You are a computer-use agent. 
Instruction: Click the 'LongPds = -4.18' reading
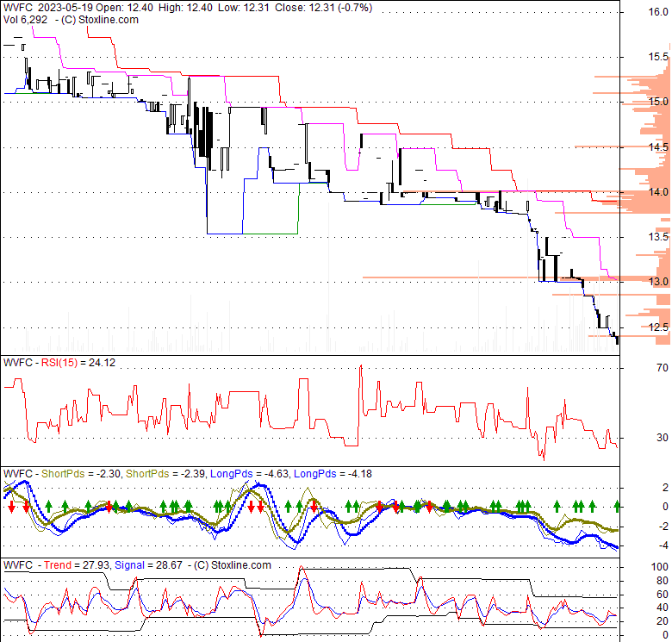(x=333, y=474)
